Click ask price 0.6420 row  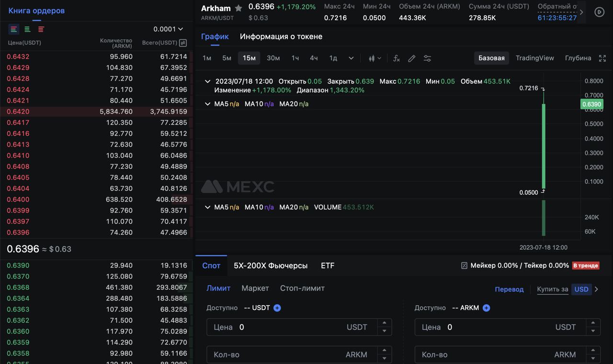click(96, 111)
